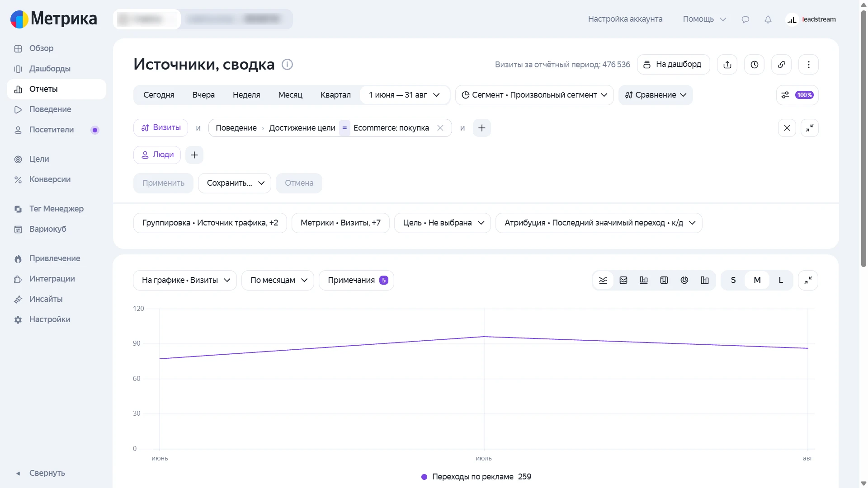The width and height of the screenshot is (868, 488).
Task: Click the export report icon
Action: click(x=727, y=65)
